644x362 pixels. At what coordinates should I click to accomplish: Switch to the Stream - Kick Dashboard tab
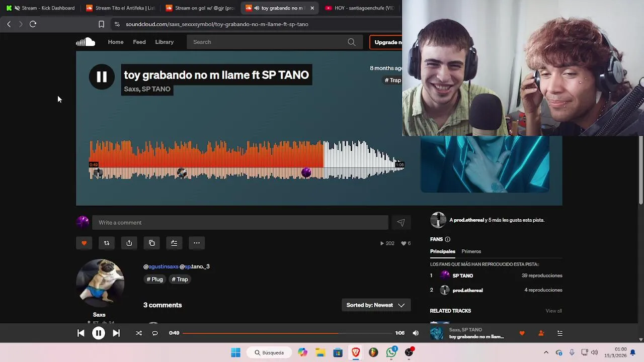[x=40, y=8]
